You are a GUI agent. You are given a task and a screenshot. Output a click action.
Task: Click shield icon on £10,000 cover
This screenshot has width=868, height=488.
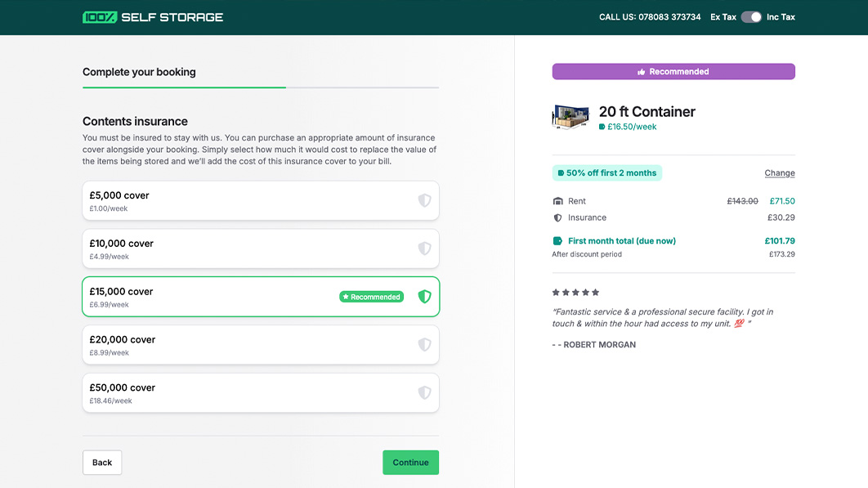coord(424,248)
